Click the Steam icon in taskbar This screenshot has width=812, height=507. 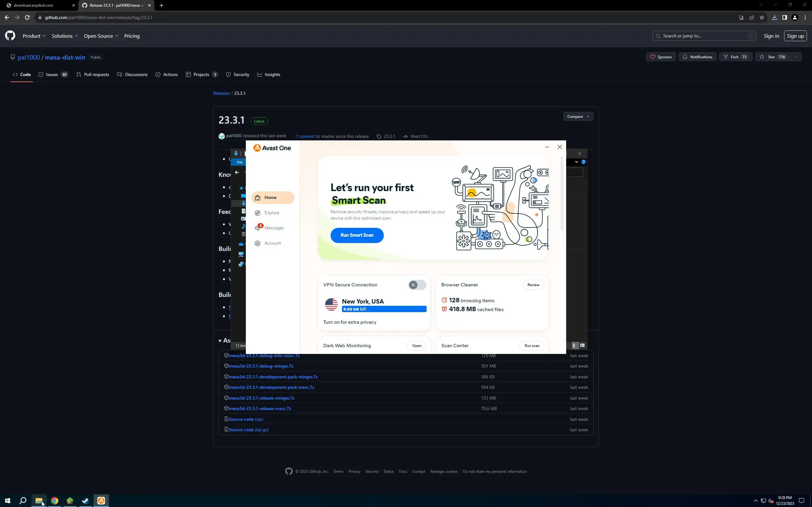85,501
